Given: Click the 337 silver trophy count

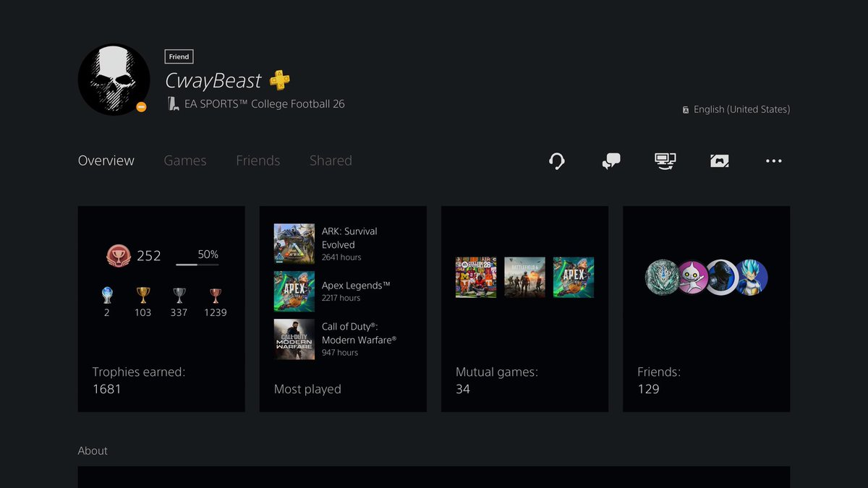Looking at the screenshot, I should click(179, 312).
